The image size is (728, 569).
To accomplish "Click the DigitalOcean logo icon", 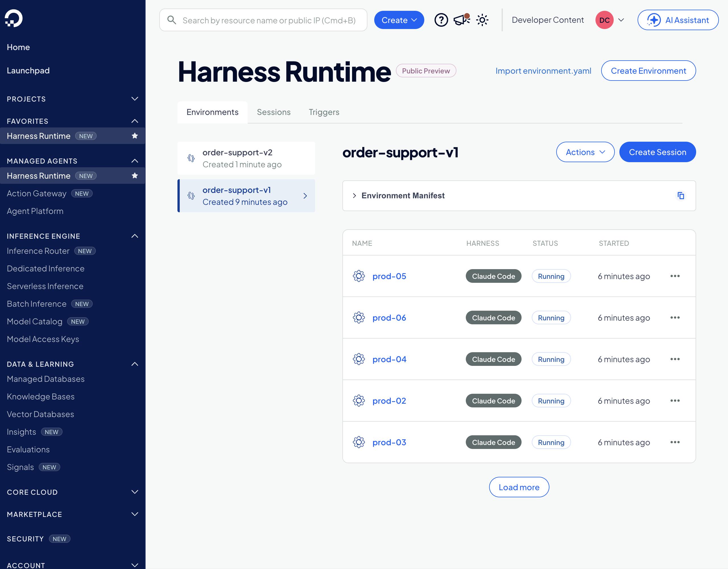I will [14, 18].
